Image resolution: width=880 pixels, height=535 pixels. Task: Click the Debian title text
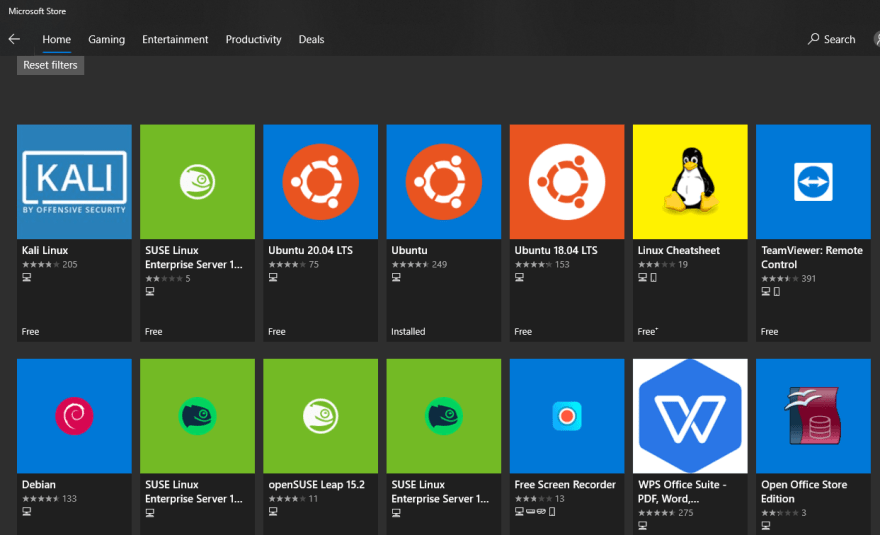coord(39,484)
